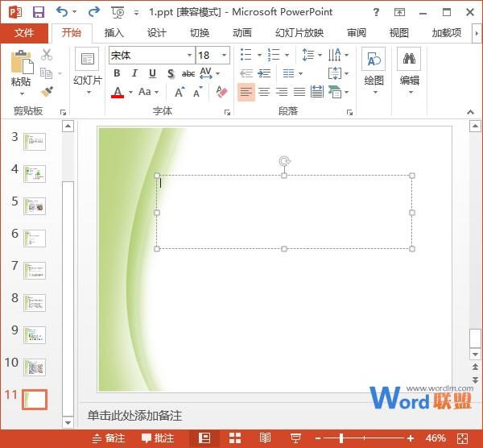Screen dimensions: 483x448
Task: Adjust the zoom slider handle
Action: coord(341,438)
